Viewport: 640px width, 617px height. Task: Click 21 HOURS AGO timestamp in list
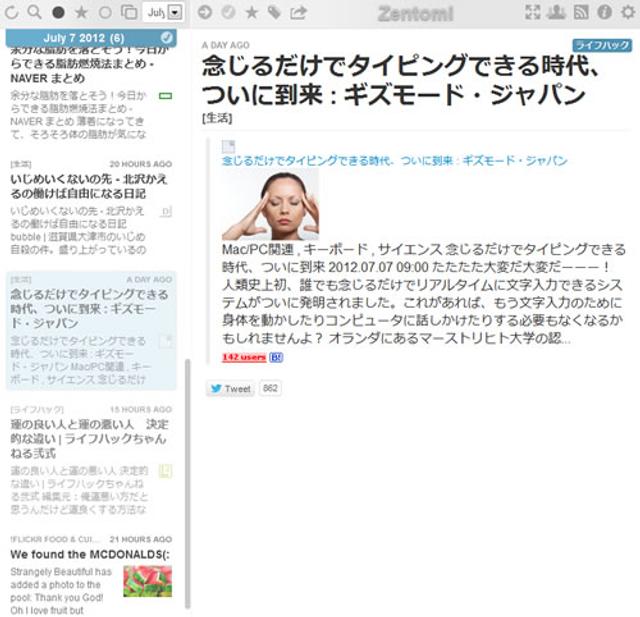(141, 539)
